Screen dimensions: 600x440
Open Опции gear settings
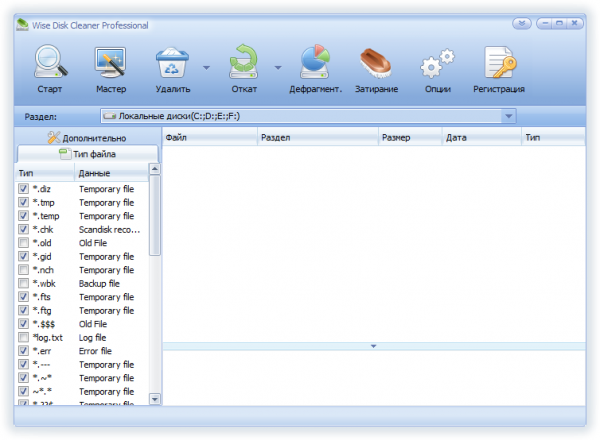437,63
